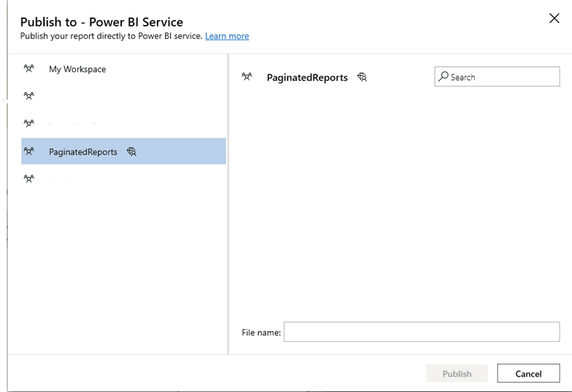Click the Publish button
Screen dimensions: 572x392
(x=457, y=373)
